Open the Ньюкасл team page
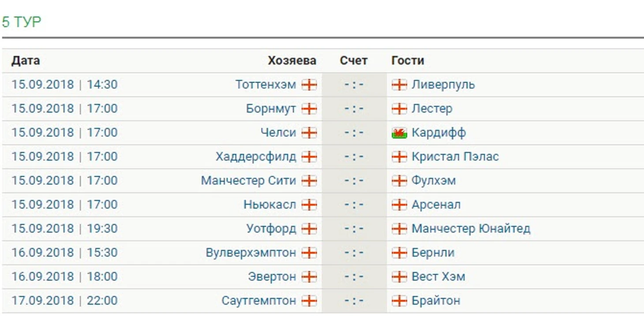644x316 pixels. (270, 205)
